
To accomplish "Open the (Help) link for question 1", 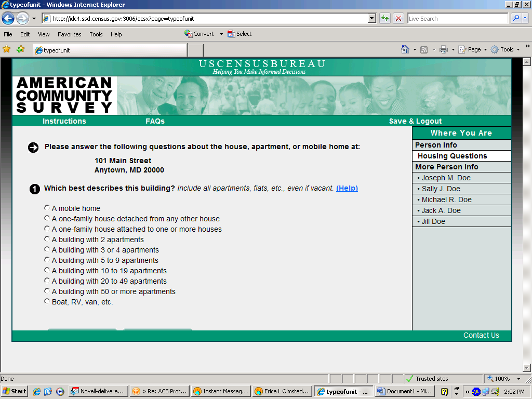I will tap(347, 188).
